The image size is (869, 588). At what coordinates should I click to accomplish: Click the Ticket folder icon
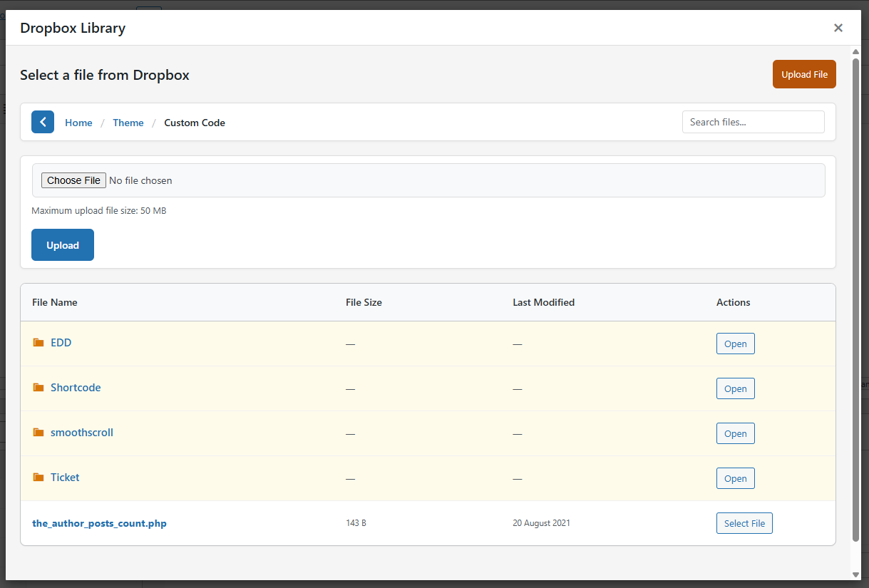[38, 478]
